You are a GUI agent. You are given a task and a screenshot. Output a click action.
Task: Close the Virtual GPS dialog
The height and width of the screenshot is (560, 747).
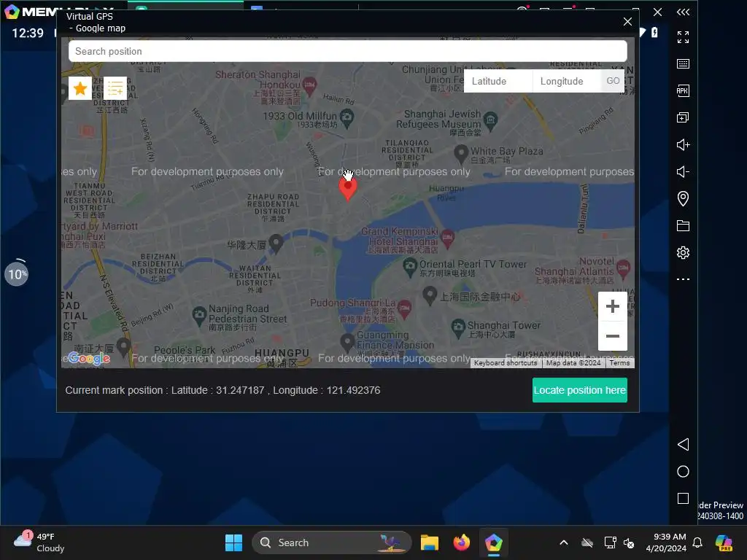tap(627, 22)
